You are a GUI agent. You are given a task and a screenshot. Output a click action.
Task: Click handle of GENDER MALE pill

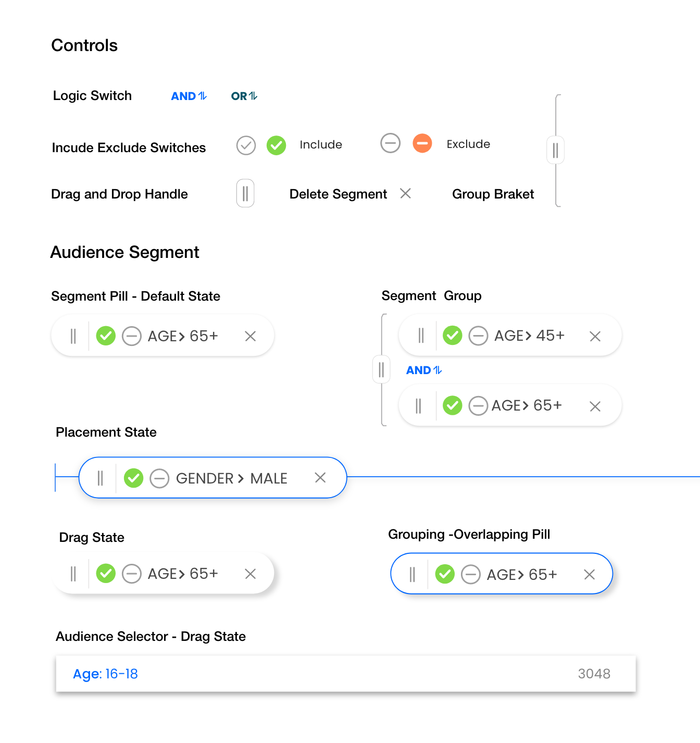click(100, 478)
